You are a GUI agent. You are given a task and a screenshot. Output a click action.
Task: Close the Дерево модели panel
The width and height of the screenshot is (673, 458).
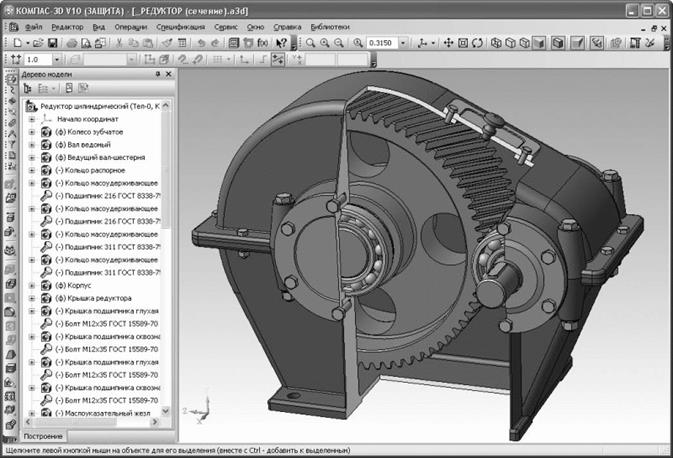coord(167,75)
